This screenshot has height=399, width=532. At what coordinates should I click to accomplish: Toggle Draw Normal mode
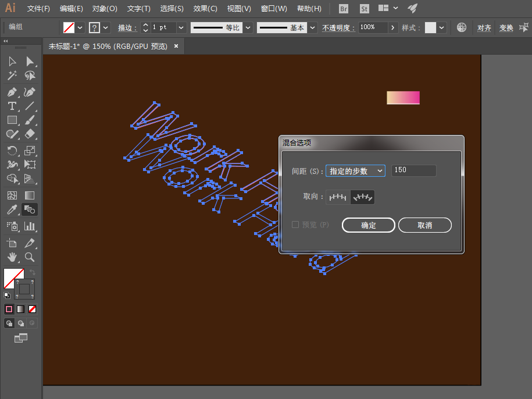[x=9, y=323]
